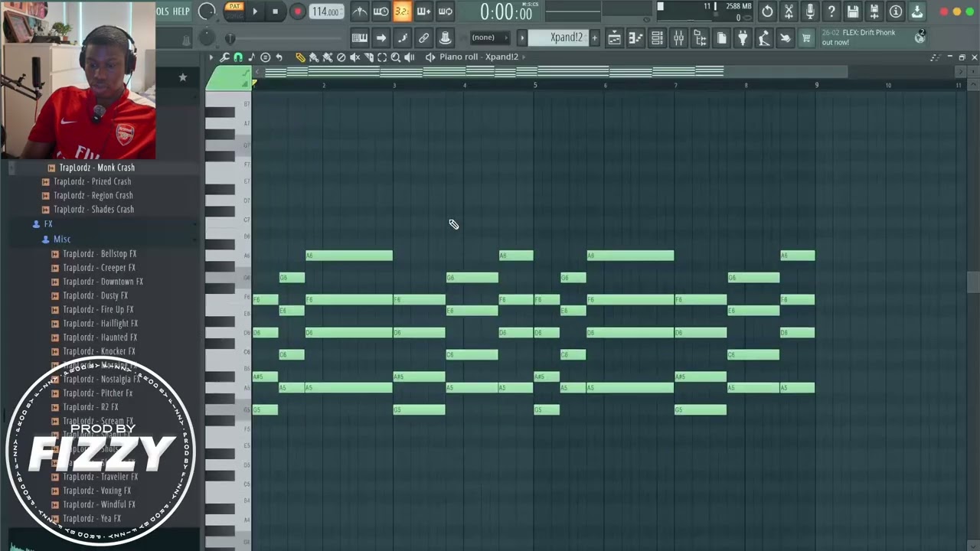Open the HELP menu
Screen dimensions: 980x551
coord(181,11)
